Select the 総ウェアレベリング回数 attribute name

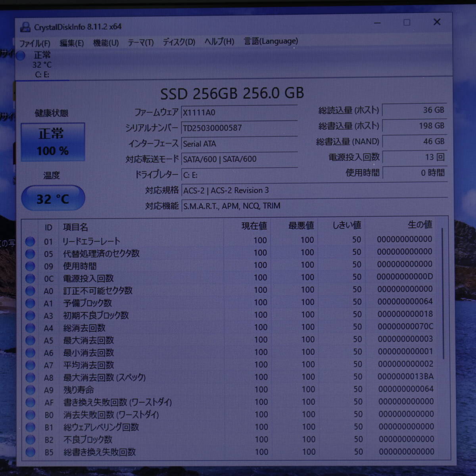101,427
